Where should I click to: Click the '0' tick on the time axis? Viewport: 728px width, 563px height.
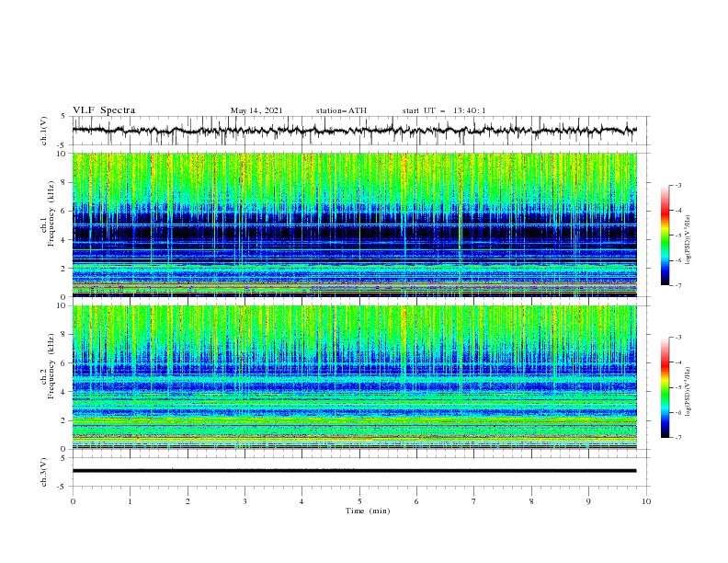(73, 501)
